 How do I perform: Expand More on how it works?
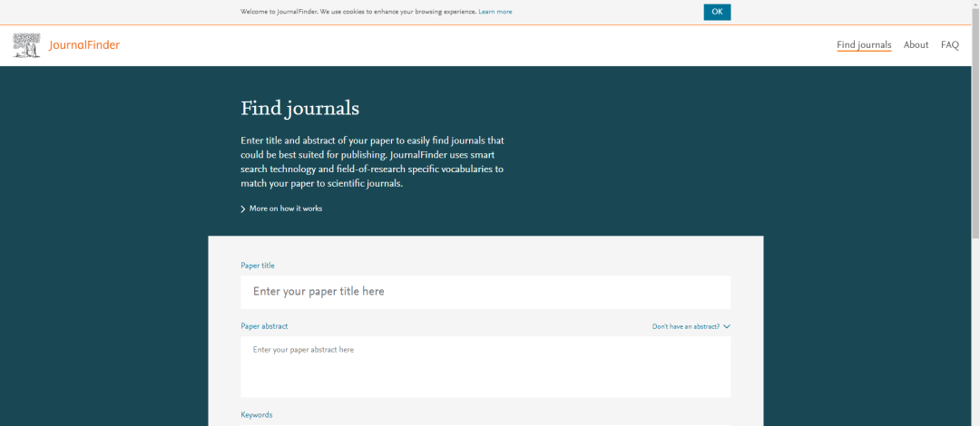(x=286, y=208)
